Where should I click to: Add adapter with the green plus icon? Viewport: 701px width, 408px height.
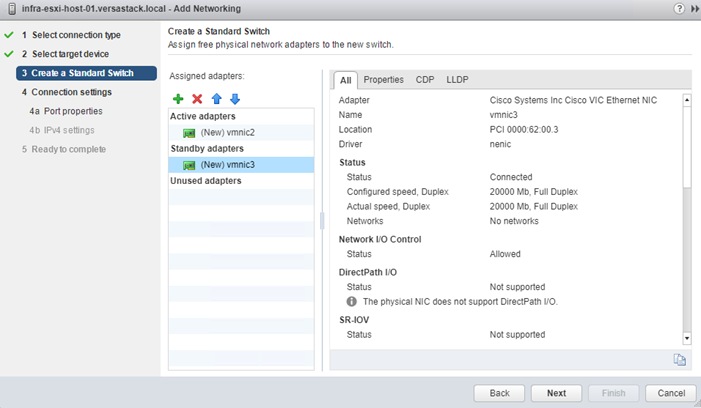(x=178, y=99)
